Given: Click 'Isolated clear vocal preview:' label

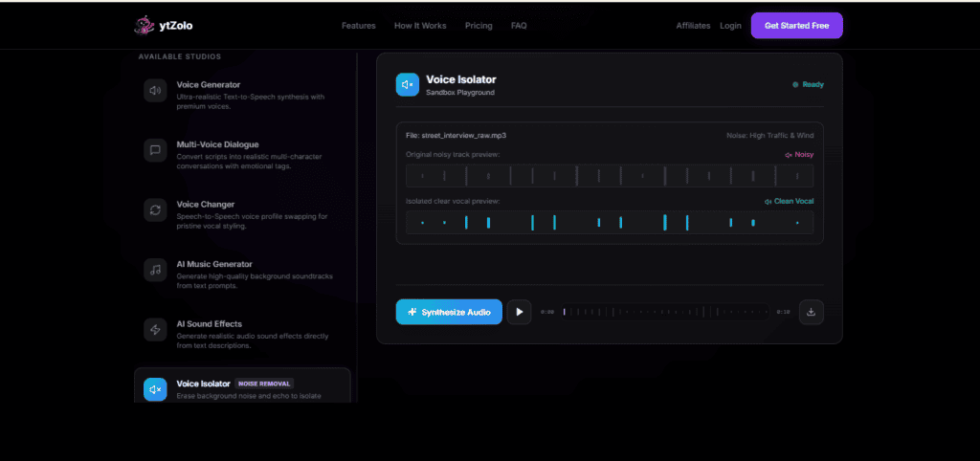Looking at the screenshot, I should point(453,202).
